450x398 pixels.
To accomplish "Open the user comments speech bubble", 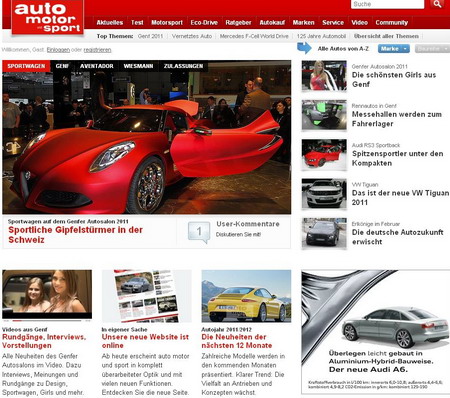I will click(x=199, y=231).
